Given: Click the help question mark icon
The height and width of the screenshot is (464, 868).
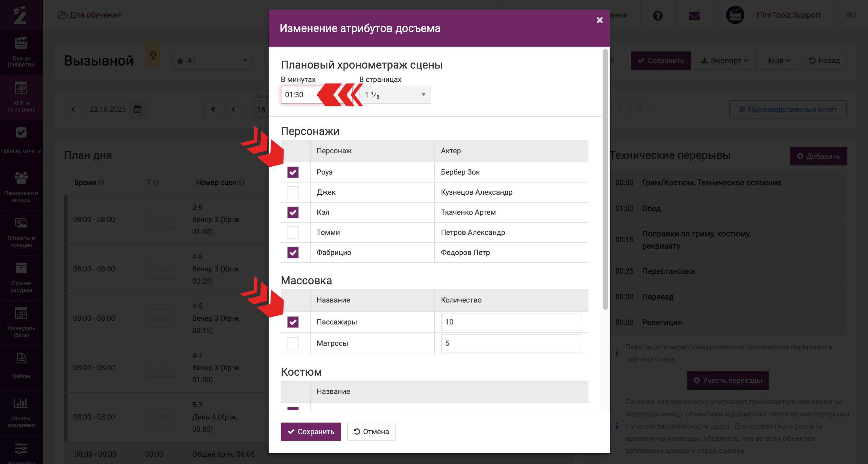Looking at the screenshot, I should point(658,16).
